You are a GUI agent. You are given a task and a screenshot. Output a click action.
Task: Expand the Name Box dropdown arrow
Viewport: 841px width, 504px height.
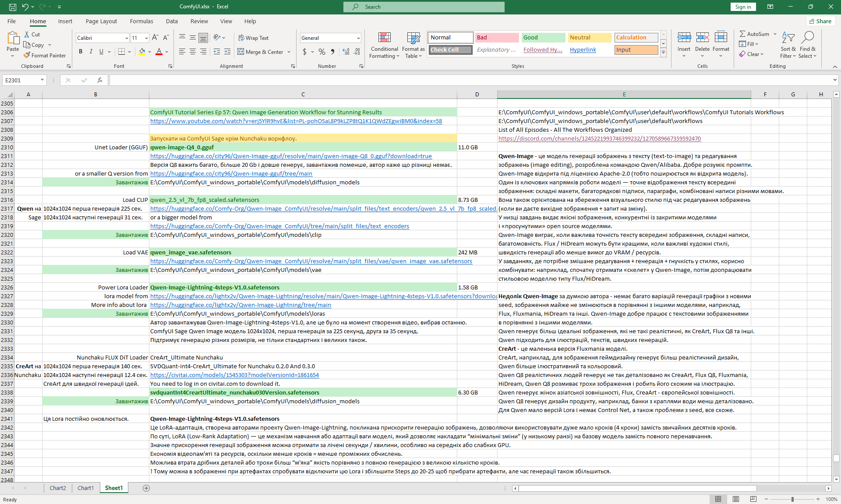(x=42, y=80)
